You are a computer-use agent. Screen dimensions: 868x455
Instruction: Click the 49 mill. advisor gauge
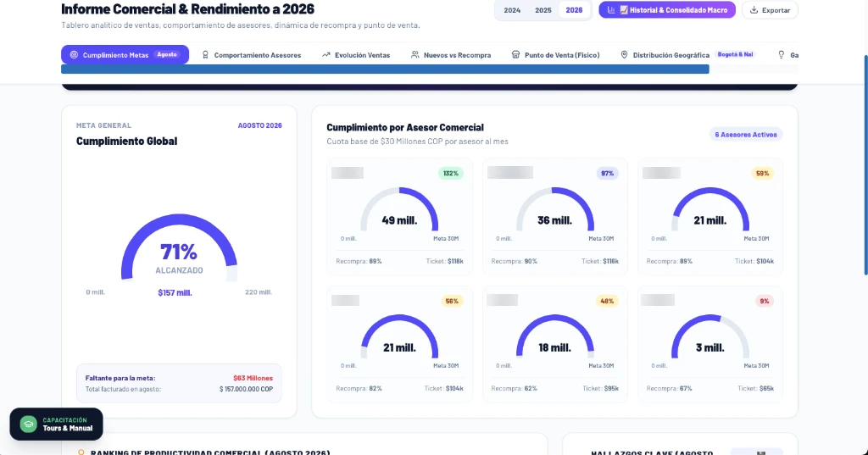[400, 210]
